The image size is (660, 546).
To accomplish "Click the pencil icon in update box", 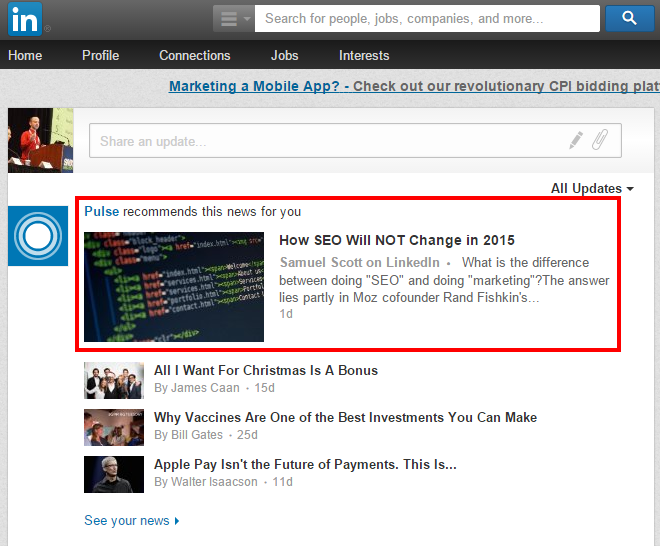I will (x=576, y=140).
